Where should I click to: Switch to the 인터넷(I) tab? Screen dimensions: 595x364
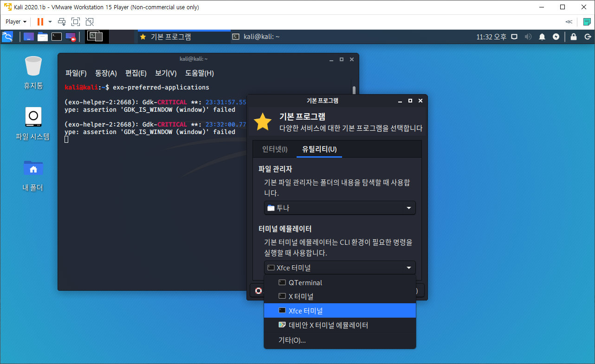(x=275, y=149)
